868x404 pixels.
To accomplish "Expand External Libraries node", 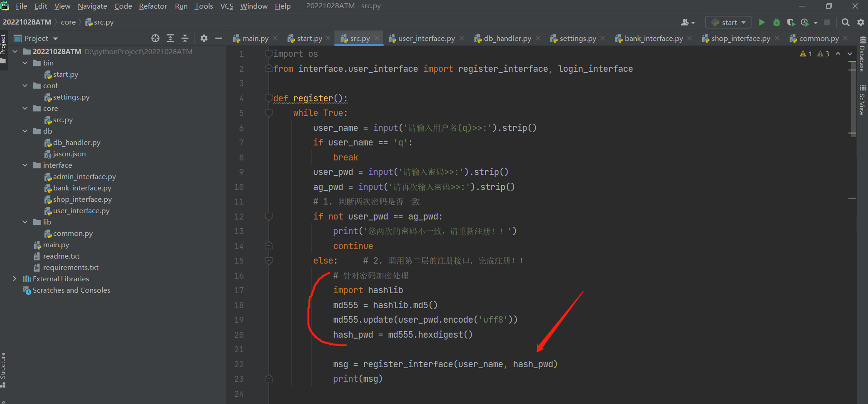I will point(15,279).
